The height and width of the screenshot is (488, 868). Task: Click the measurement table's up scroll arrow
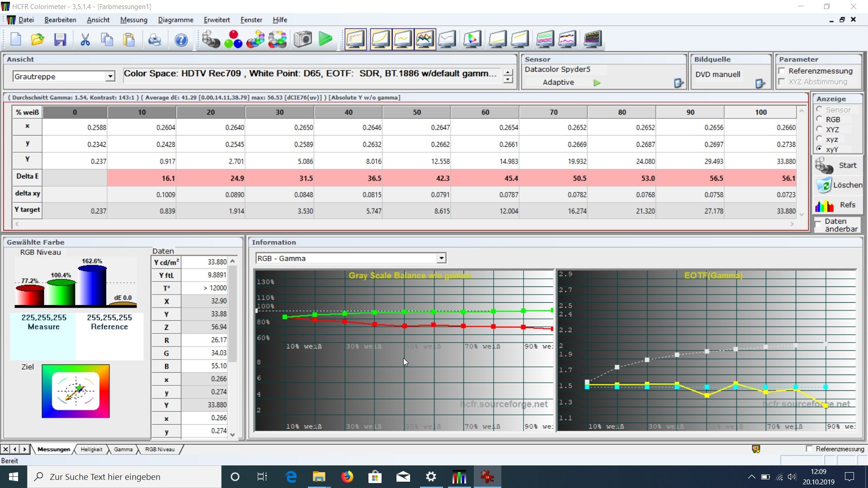point(802,111)
